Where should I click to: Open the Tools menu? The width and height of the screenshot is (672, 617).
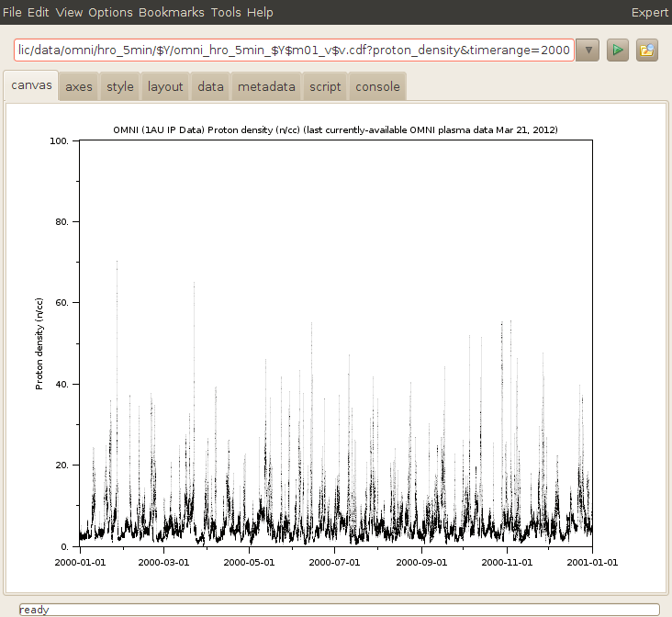point(226,12)
